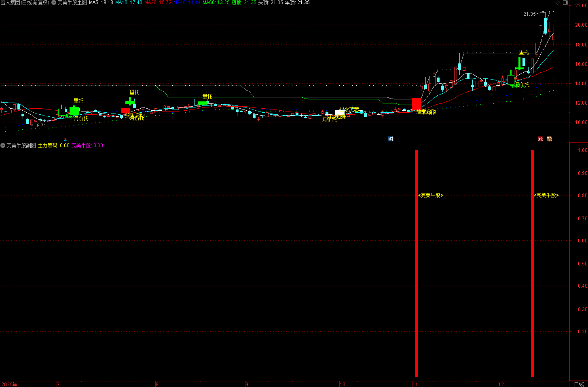Click the 榜 ranking marker icon
The image size is (588, 387).
click(549, 139)
